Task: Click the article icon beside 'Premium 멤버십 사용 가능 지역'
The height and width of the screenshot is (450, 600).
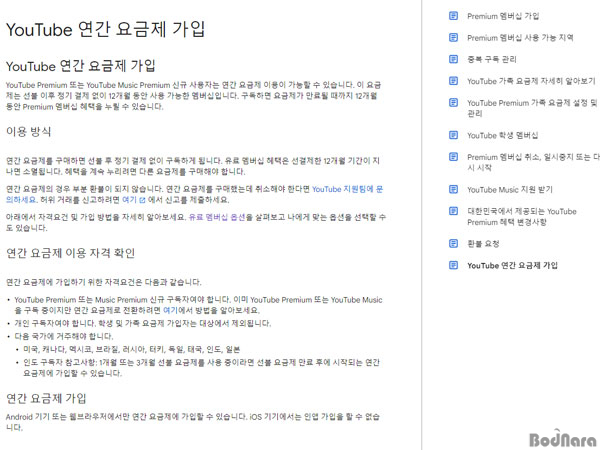Action: pyautogui.click(x=453, y=38)
